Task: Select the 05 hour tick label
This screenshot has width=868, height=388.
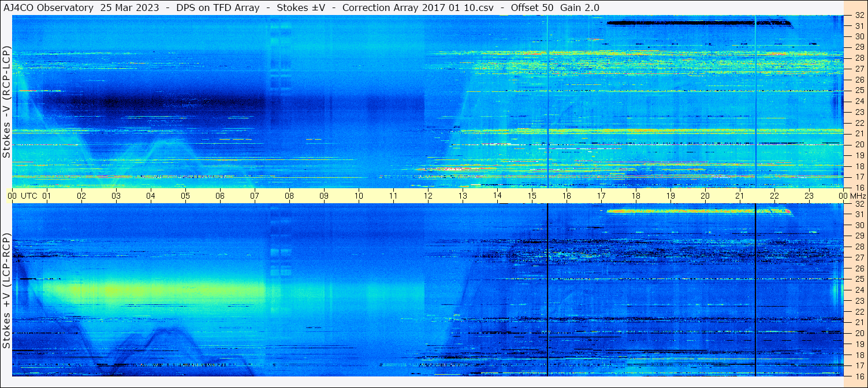Action: coord(185,196)
